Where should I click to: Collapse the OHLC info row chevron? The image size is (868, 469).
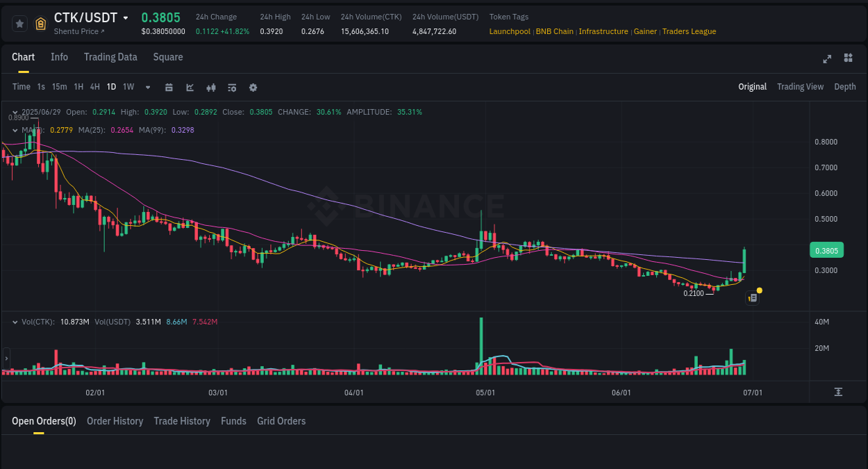(x=15, y=111)
